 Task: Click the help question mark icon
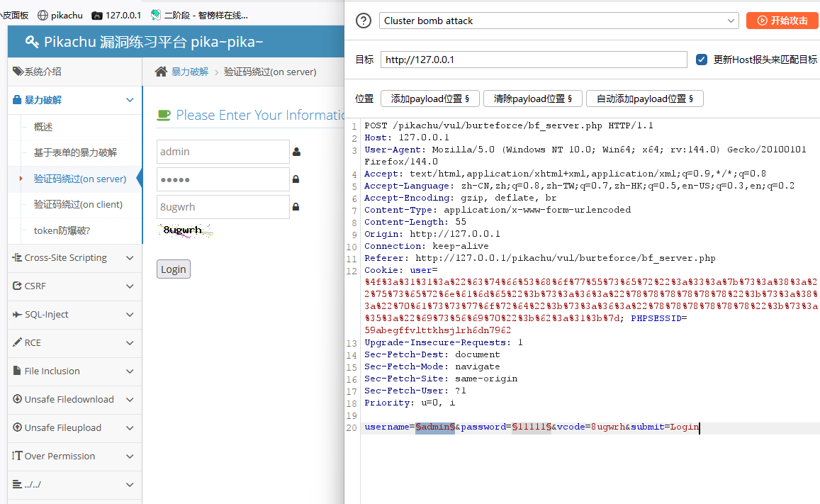pyautogui.click(x=364, y=21)
